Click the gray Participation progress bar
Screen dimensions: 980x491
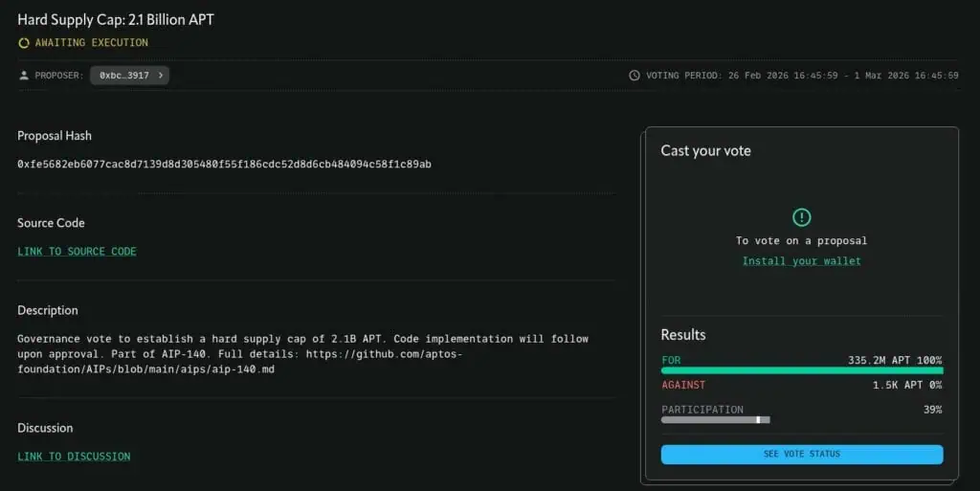coord(713,419)
